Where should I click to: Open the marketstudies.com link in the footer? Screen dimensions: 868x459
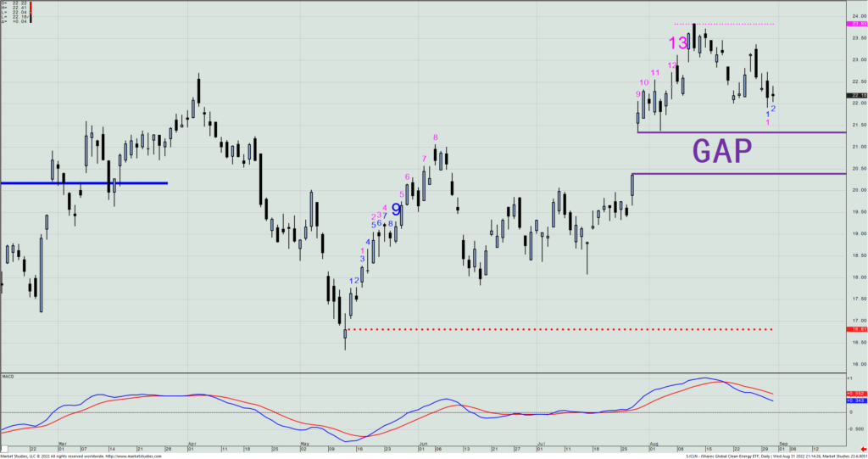[x=133, y=456]
